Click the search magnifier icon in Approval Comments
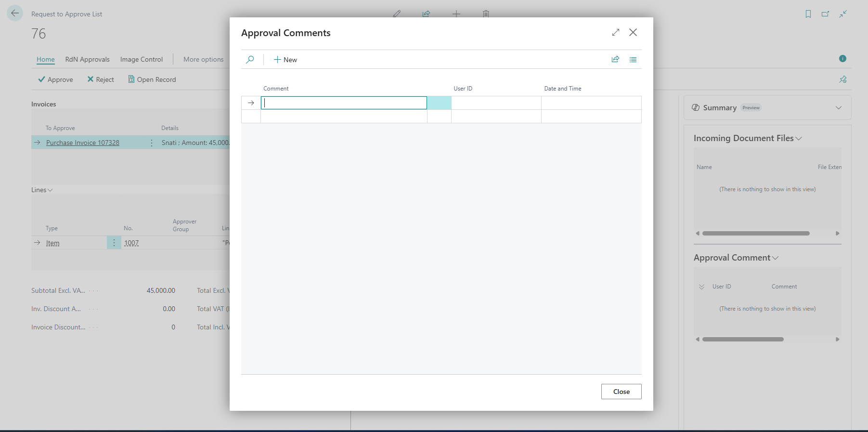 pos(250,60)
